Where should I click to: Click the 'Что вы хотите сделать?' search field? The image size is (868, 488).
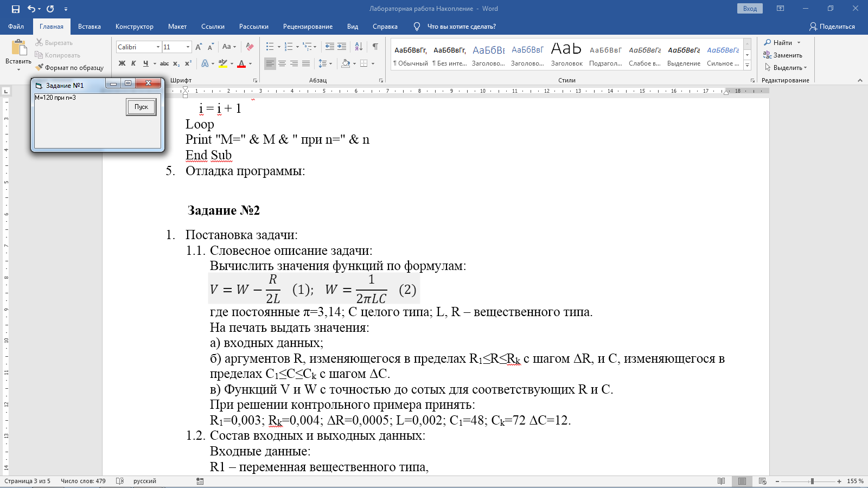(x=461, y=27)
